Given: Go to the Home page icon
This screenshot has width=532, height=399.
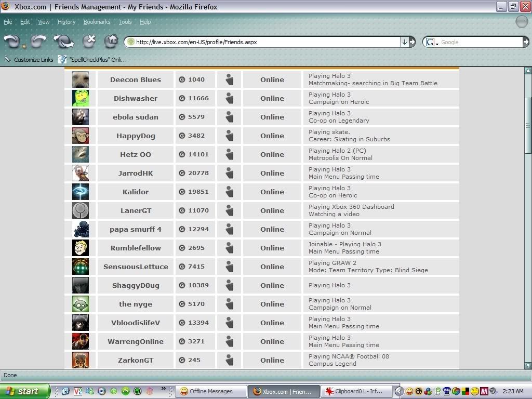Looking at the screenshot, I should (x=111, y=42).
